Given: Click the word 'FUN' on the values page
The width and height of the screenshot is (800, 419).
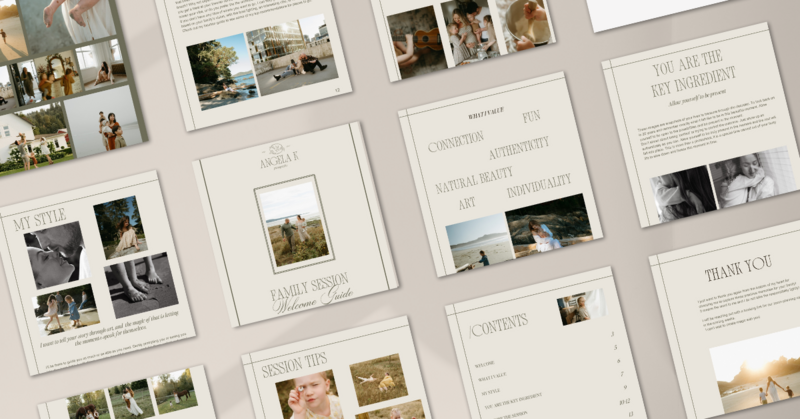Looking at the screenshot, I should point(531,117).
